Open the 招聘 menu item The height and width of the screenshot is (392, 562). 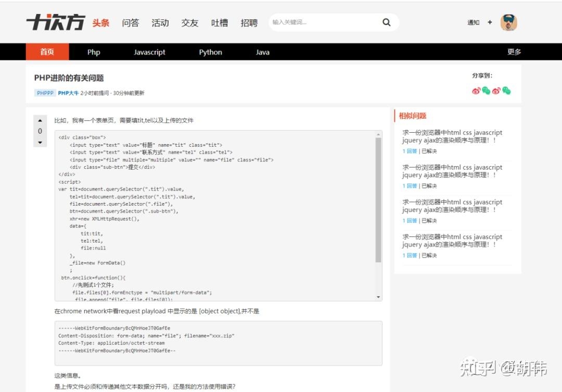pos(249,22)
